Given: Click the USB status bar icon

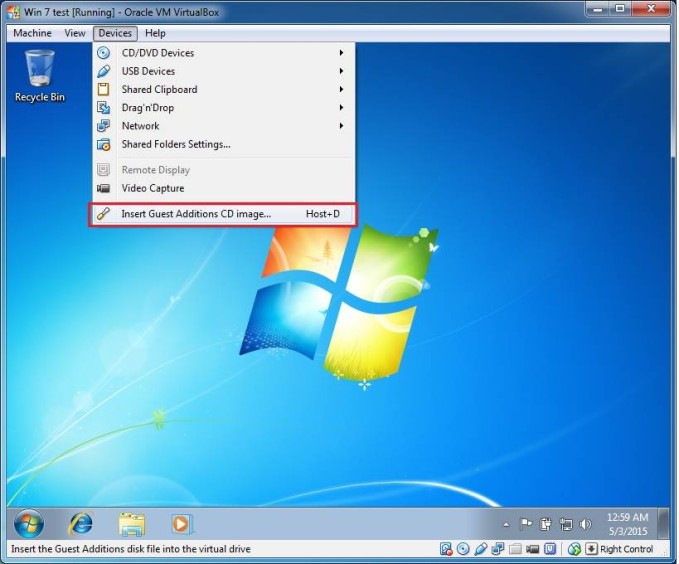Looking at the screenshot, I should pyautogui.click(x=481, y=549).
